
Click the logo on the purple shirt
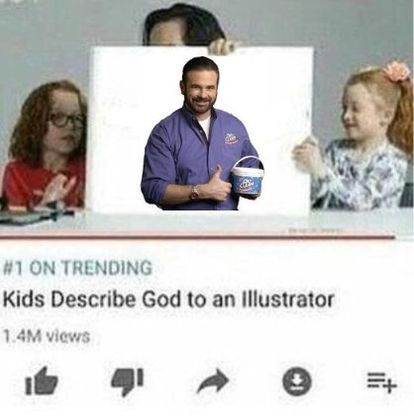pyautogui.click(x=231, y=137)
